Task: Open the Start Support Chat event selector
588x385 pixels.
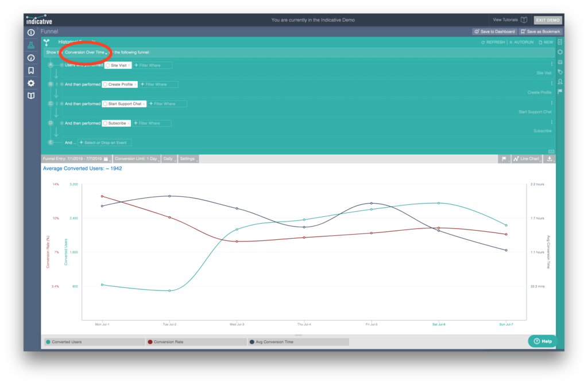Action: tap(124, 104)
